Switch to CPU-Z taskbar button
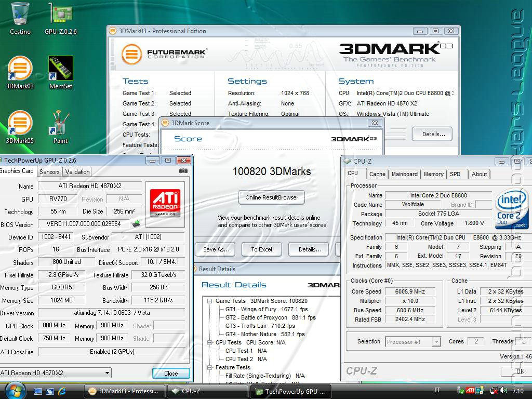Image resolution: width=532 pixels, height=399 pixels. [207, 391]
